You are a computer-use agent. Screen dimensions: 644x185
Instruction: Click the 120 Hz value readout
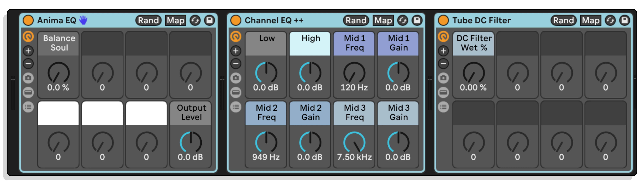tap(354, 87)
